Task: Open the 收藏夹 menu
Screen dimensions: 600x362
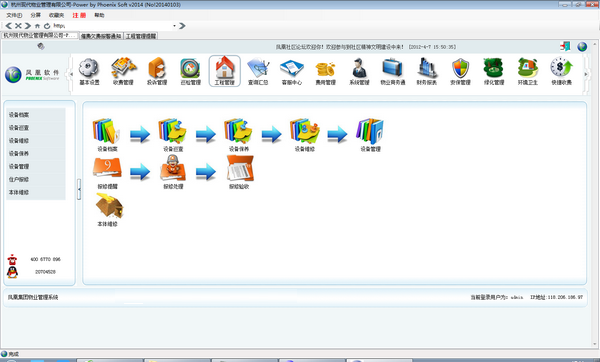Action: tap(57, 15)
